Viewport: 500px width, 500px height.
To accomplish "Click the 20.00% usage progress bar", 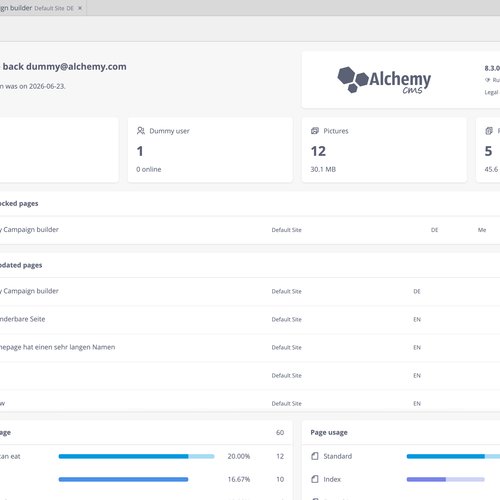I will point(136,456).
